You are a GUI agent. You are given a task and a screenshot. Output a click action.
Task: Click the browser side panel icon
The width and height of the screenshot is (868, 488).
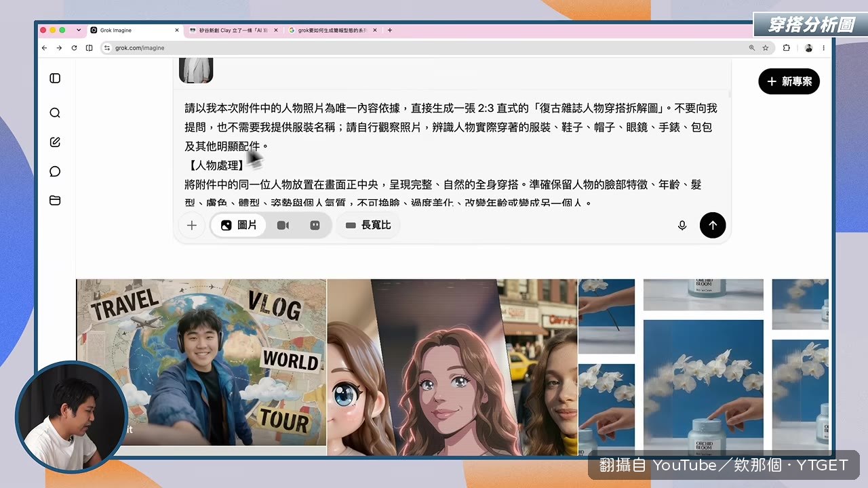(89, 48)
